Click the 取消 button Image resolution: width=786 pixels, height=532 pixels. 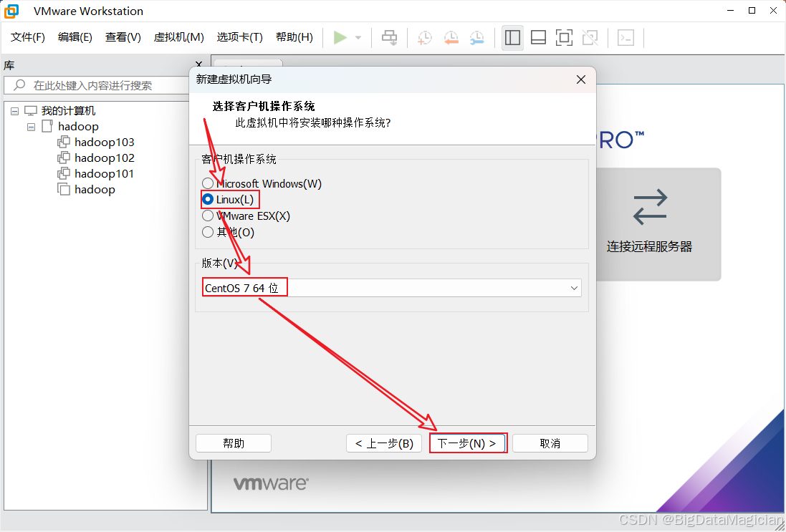(x=550, y=443)
